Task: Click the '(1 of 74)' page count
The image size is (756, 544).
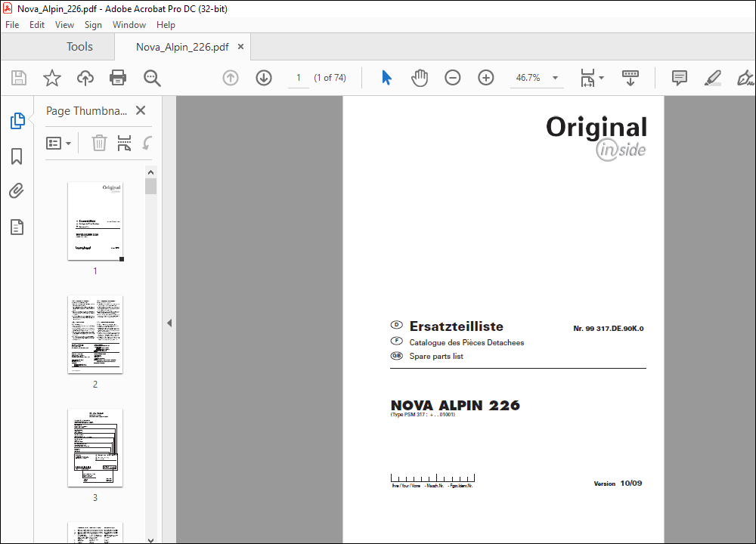Action: [330, 78]
